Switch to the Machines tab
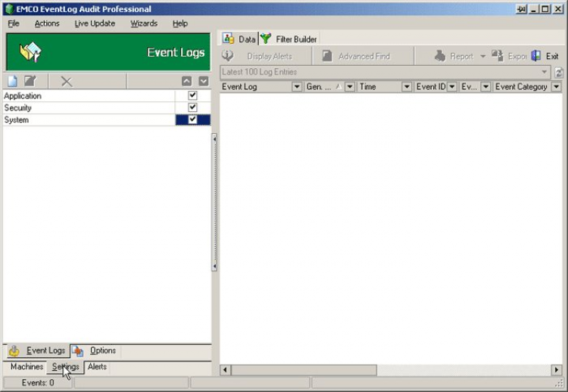The height and width of the screenshot is (392, 568). point(27,367)
